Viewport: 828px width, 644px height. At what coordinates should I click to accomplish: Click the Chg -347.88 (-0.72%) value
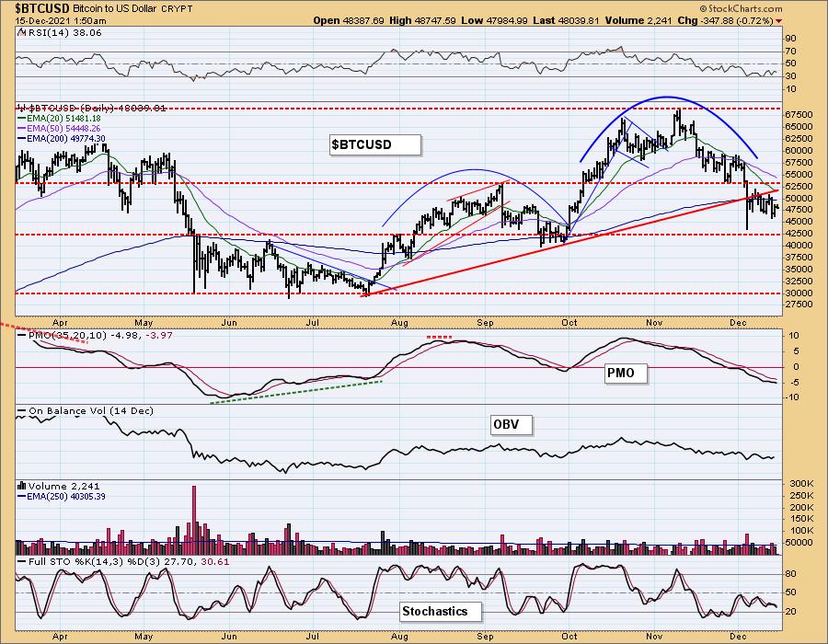725,20
